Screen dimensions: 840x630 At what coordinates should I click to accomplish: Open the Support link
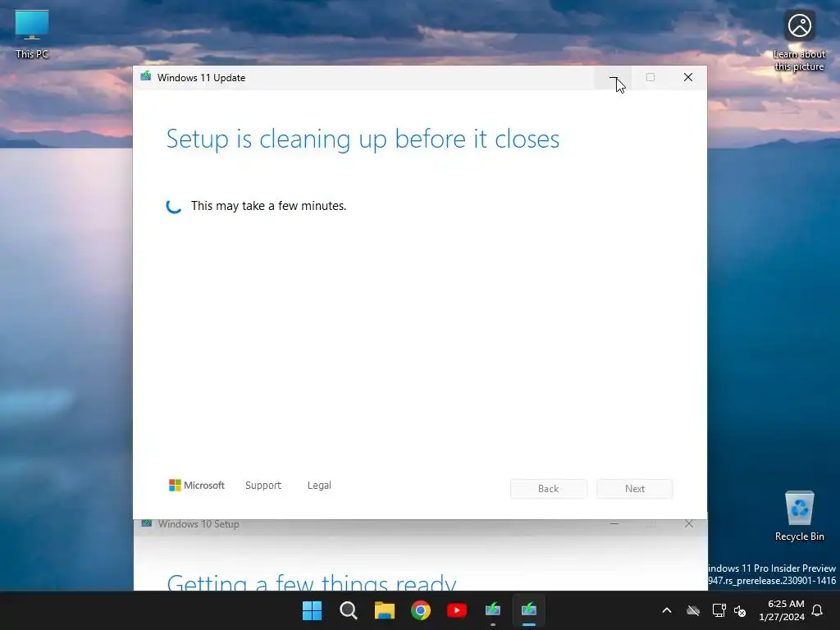tap(263, 486)
